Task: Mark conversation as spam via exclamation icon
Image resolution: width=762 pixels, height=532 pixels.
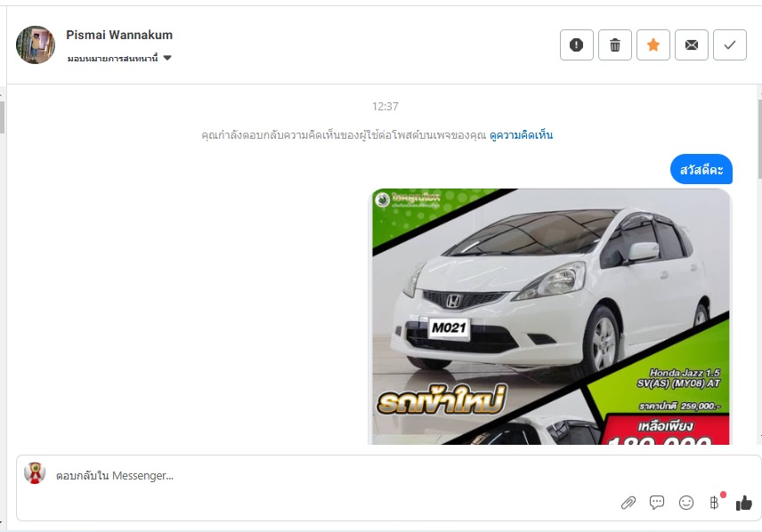Action: (x=576, y=45)
